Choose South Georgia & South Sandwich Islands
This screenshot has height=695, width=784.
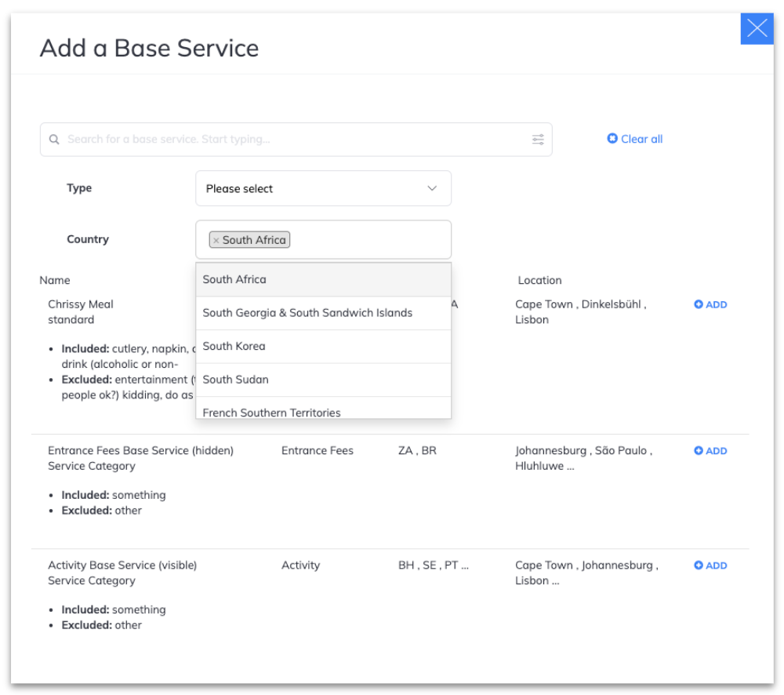(x=323, y=313)
